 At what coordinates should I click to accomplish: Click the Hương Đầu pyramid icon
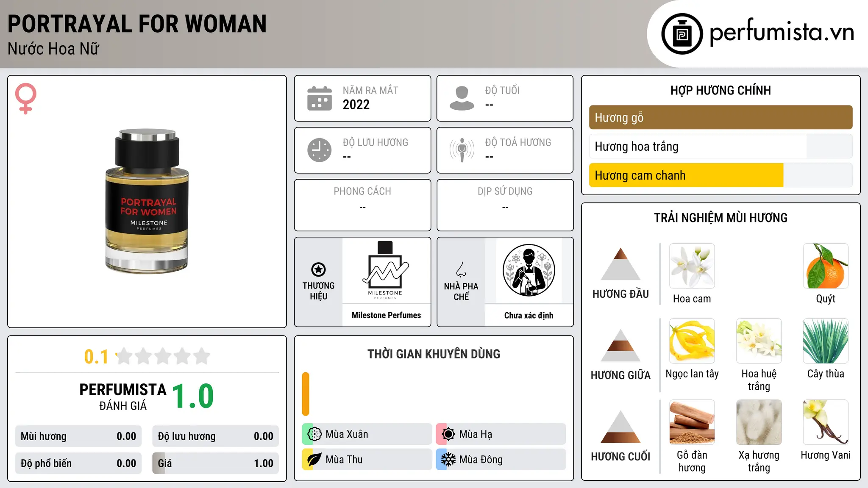coord(620,264)
